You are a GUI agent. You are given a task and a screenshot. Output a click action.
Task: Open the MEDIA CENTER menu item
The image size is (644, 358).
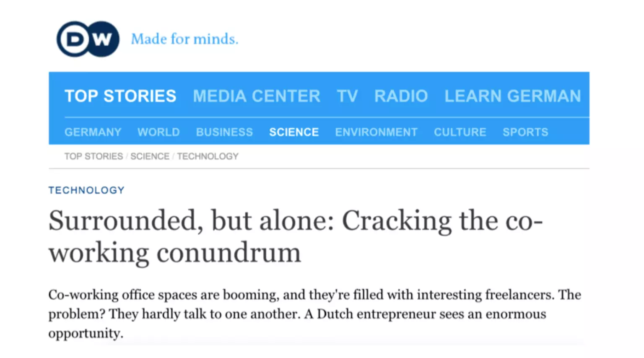click(x=257, y=96)
